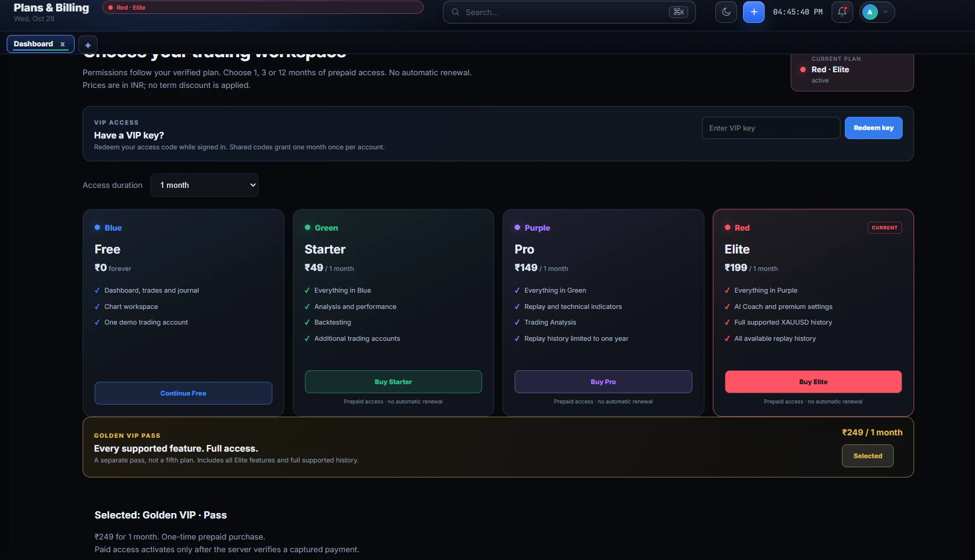
Task: Close the Dashboard tab
Action: (62, 44)
